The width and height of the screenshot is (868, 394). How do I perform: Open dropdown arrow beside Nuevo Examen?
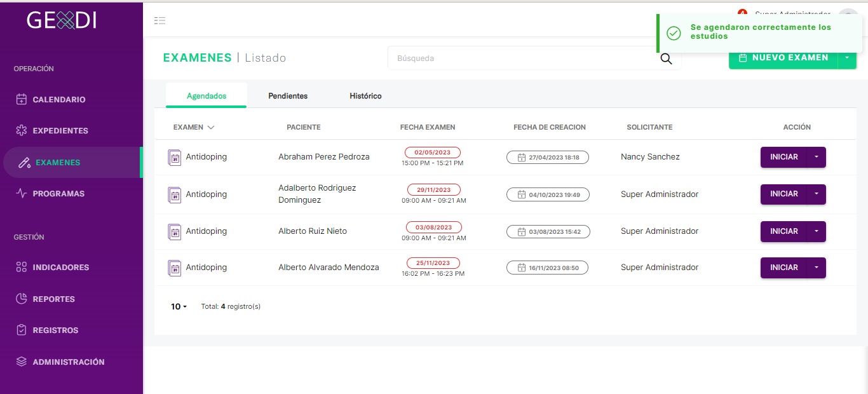(847, 58)
